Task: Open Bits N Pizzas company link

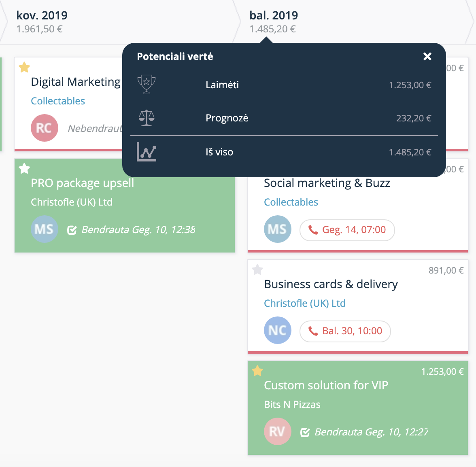Action: (x=292, y=404)
